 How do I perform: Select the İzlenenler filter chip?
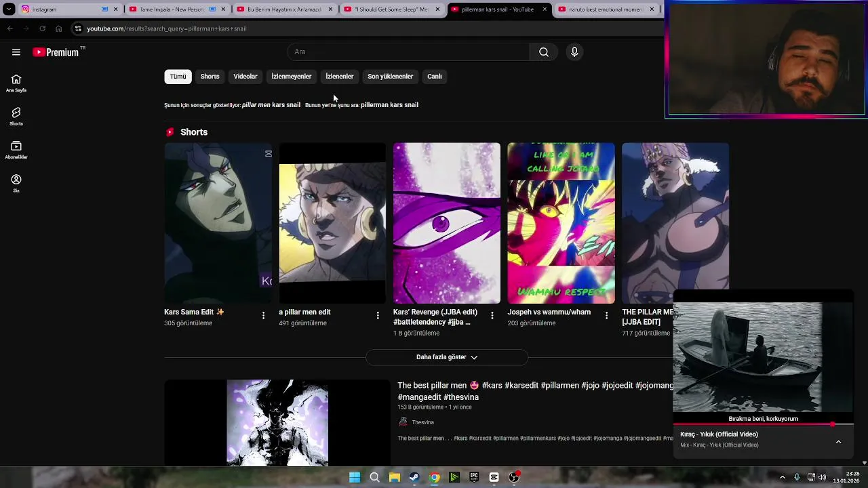340,77
